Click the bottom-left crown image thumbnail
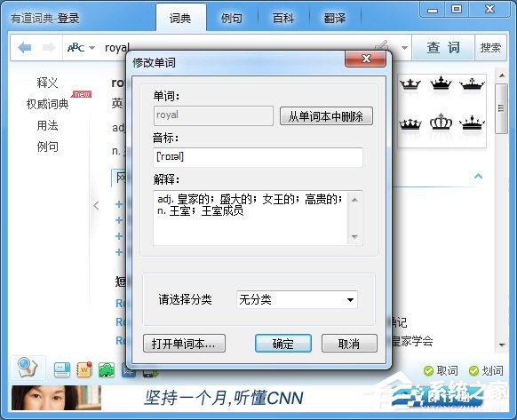The height and width of the screenshot is (420, 517). click(410, 123)
